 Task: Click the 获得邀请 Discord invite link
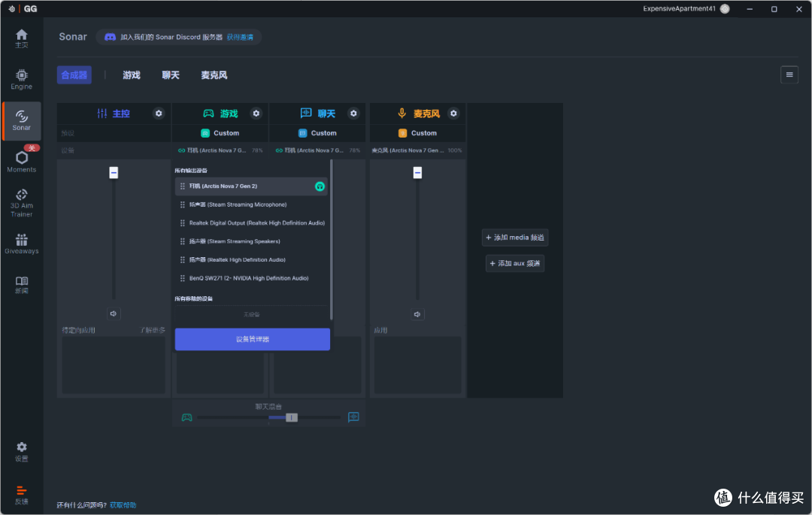[x=240, y=38]
